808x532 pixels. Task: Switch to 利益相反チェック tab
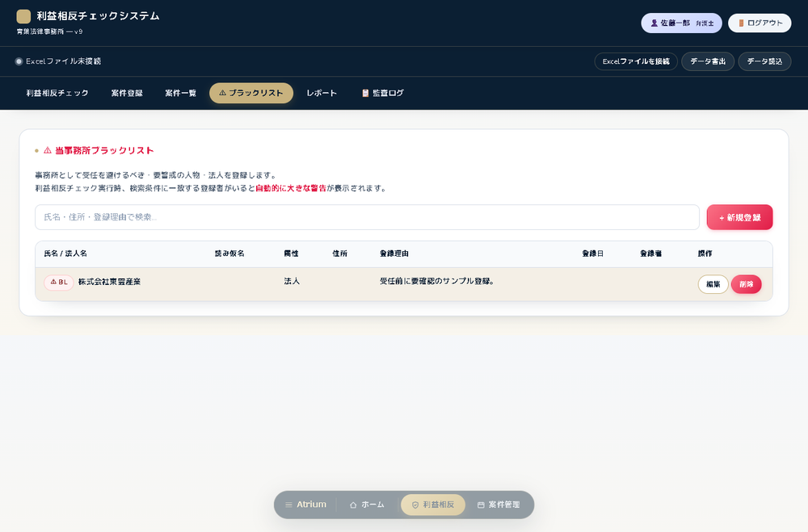pyautogui.click(x=57, y=93)
